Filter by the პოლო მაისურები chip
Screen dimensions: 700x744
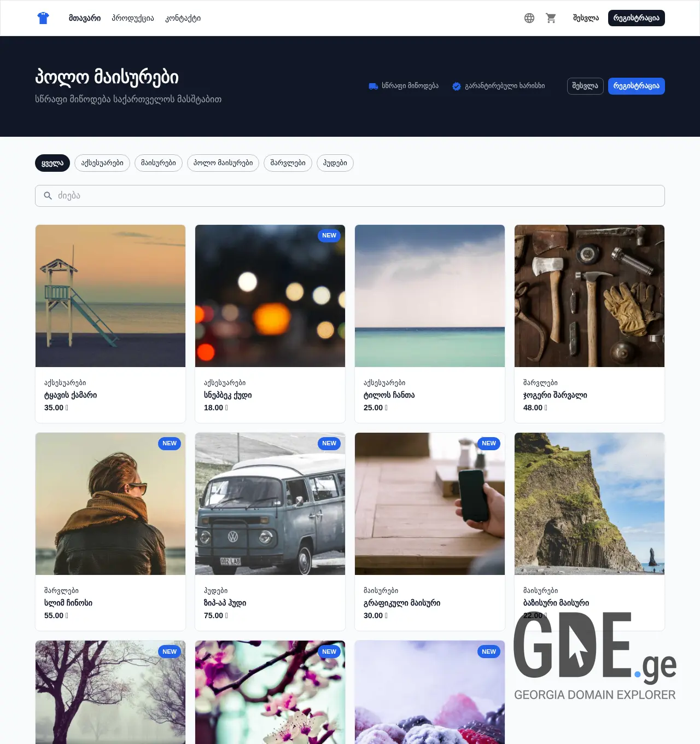pyautogui.click(x=223, y=163)
